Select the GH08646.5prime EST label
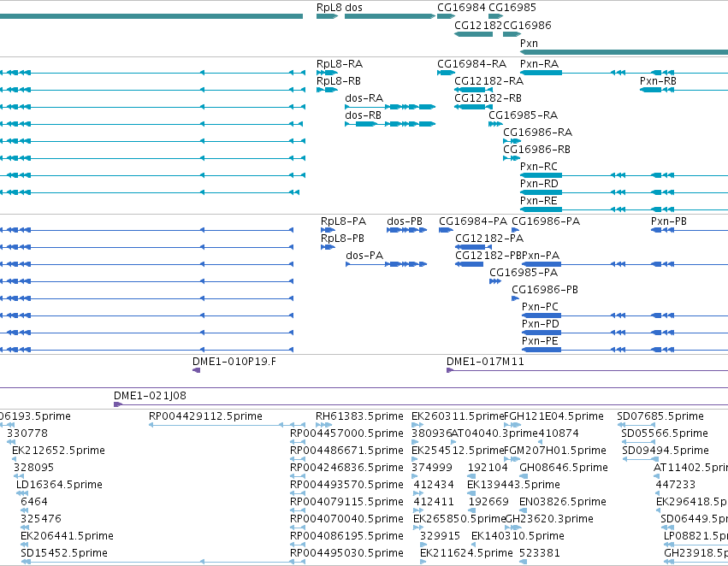 coord(564,469)
